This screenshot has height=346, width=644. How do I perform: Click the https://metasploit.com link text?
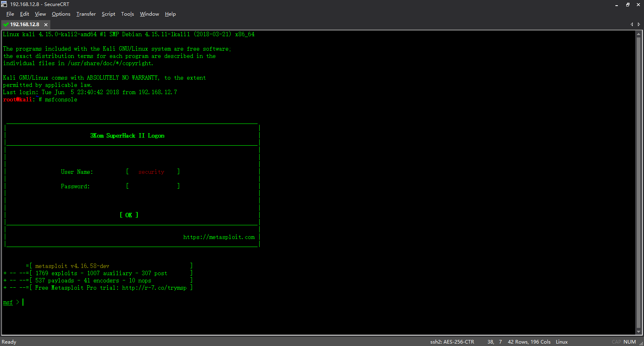[219, 237]
